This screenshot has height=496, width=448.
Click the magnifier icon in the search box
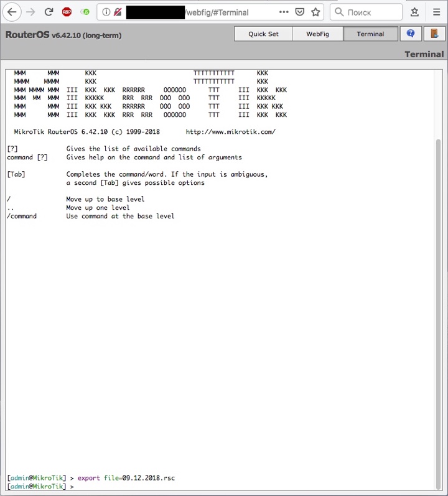pos(339,12)
